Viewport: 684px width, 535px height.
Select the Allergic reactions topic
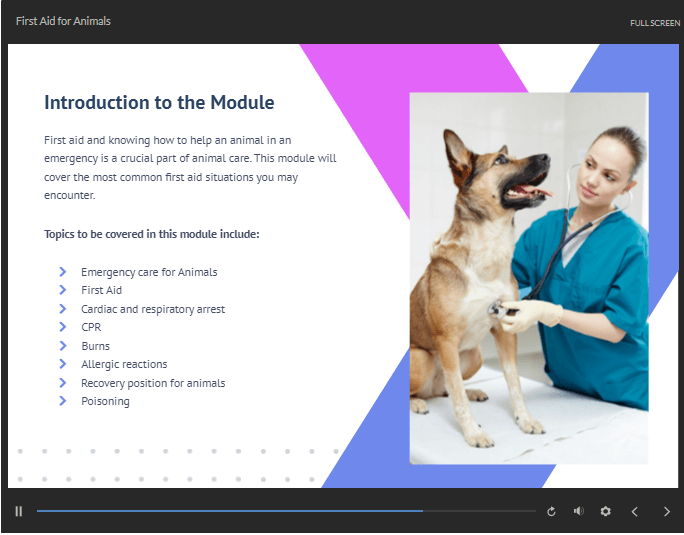click(x=124, y=364)
